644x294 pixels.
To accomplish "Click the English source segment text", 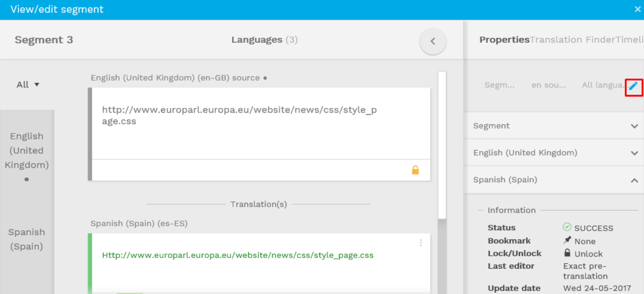I will (239, 116).
